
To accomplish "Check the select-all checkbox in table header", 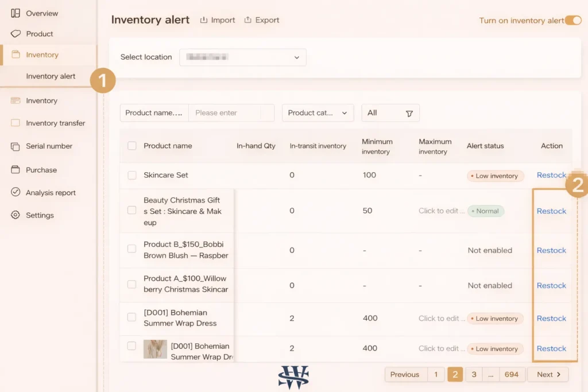I will click(131, 146).
